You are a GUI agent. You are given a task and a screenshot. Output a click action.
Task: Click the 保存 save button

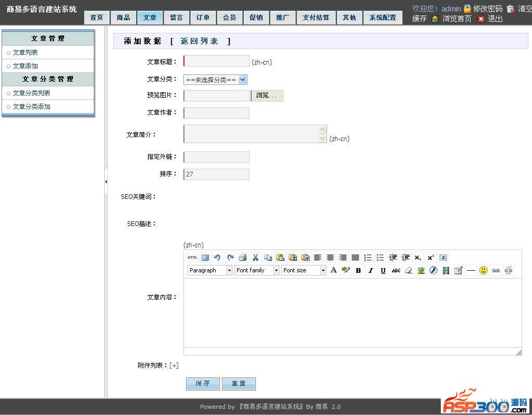pyautogui.click(x=203, y=383)
